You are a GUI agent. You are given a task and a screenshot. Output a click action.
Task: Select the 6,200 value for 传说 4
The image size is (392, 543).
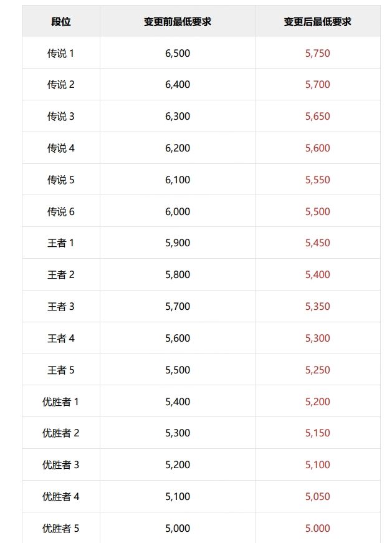pos(177,148)
